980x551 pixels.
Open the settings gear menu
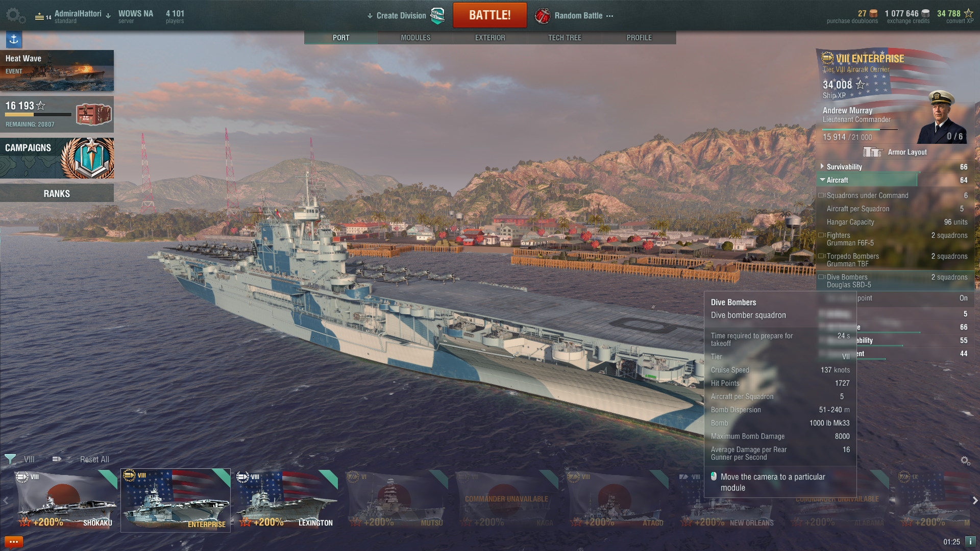click(x=15, y=15)
